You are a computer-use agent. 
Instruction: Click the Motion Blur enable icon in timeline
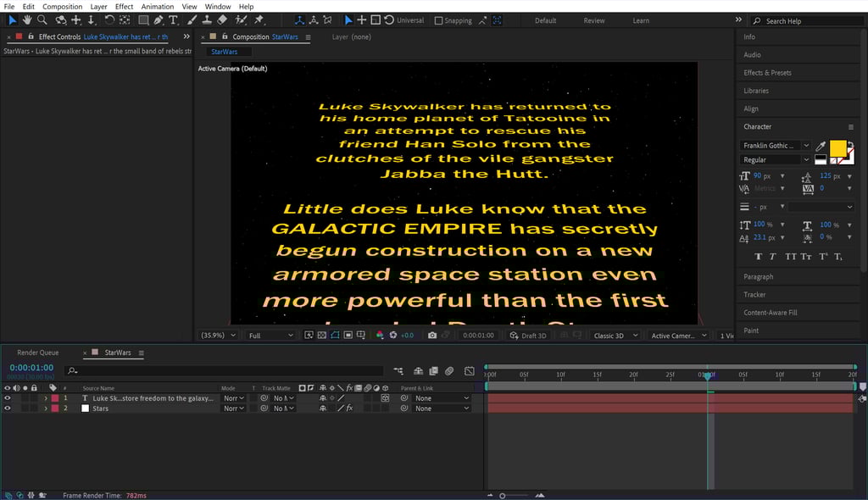pos(449,371)
